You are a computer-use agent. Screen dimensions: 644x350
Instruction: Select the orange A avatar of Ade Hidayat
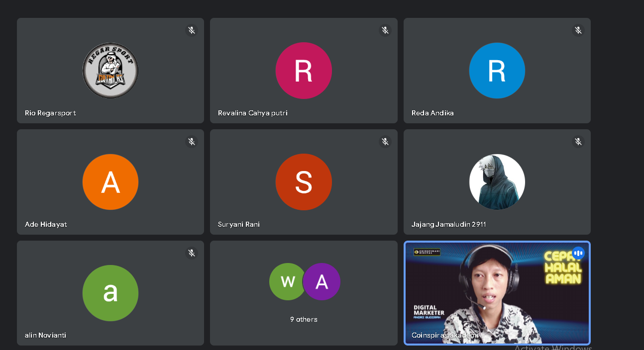tap(110, 182)
